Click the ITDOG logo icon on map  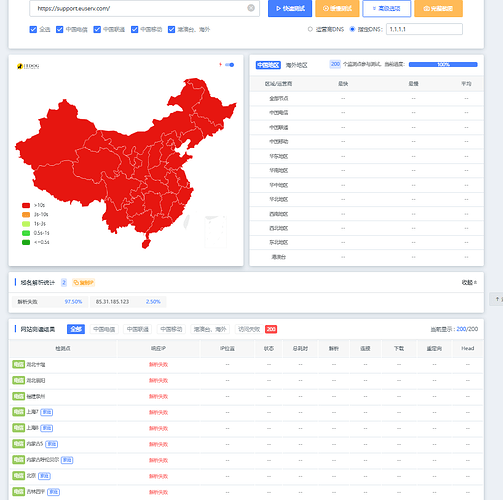[20, 66]
